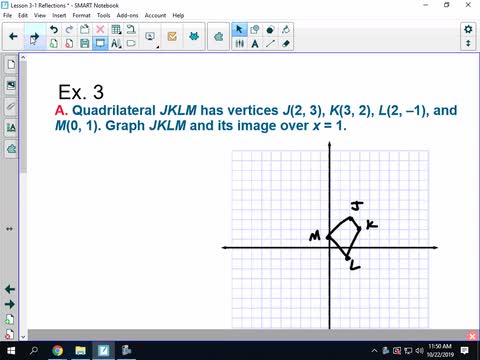Open Chrome from the taskbar
480x360 pixels.
58,351
